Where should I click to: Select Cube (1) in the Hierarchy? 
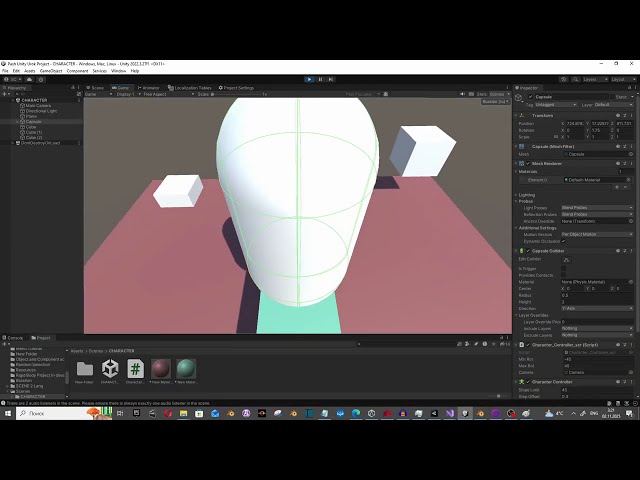34,132
